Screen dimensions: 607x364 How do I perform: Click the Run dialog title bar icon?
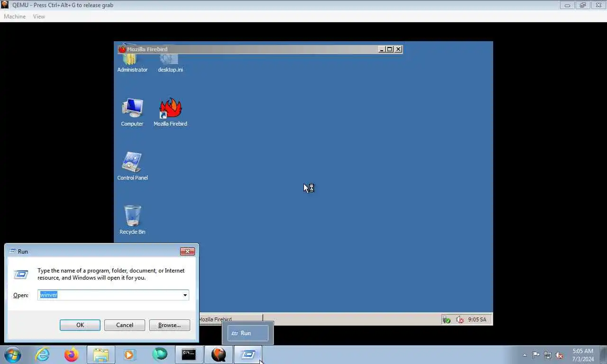pyautogui.click(x=12, y=252)
